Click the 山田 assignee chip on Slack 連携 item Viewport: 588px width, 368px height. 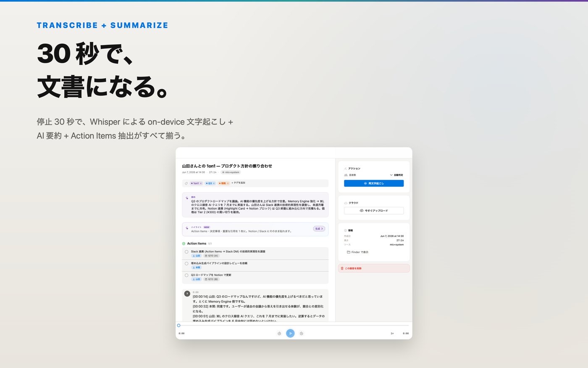[197, 256]
